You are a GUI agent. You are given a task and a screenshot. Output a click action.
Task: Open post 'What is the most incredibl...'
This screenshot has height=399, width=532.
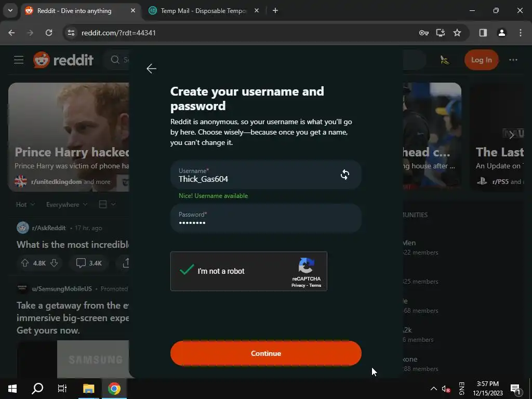pos(73,245)
